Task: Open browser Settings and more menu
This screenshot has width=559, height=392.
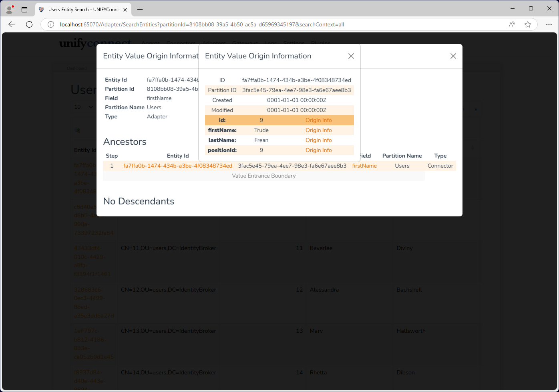Action: coord(549,24)
